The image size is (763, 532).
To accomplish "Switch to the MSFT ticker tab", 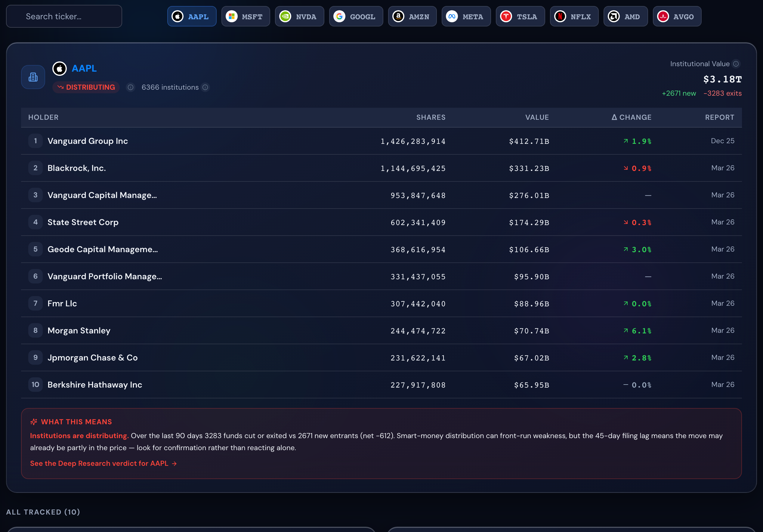I will pyautogui.click(x=246, y=16).
